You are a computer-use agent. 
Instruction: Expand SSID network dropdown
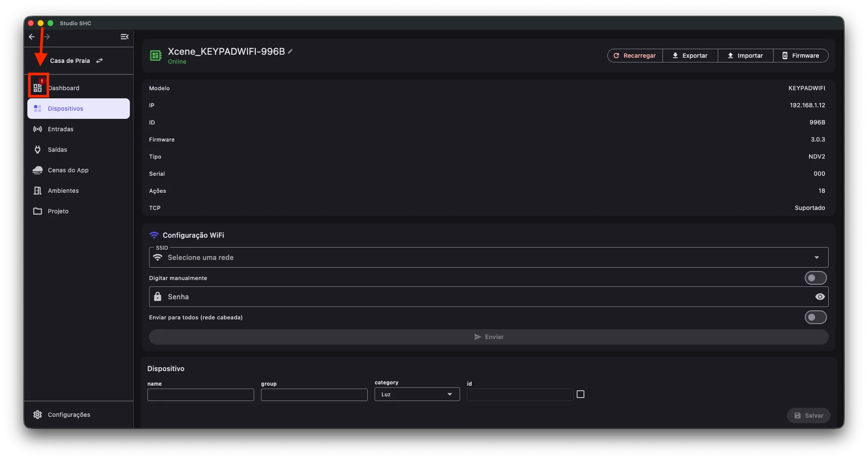click(489, 257)
